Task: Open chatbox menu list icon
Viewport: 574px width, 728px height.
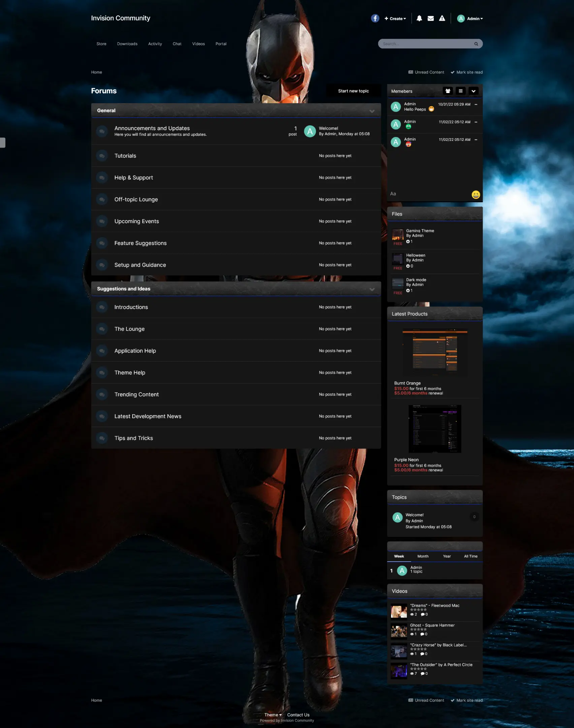Action: pos(460,91)
